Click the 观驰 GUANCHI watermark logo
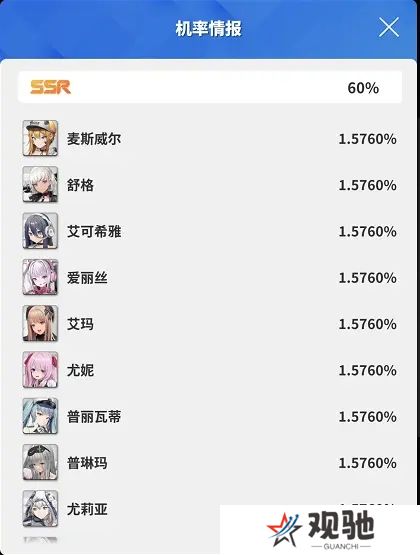The height and width of the screenshot is (555, 420). point(320,530)
